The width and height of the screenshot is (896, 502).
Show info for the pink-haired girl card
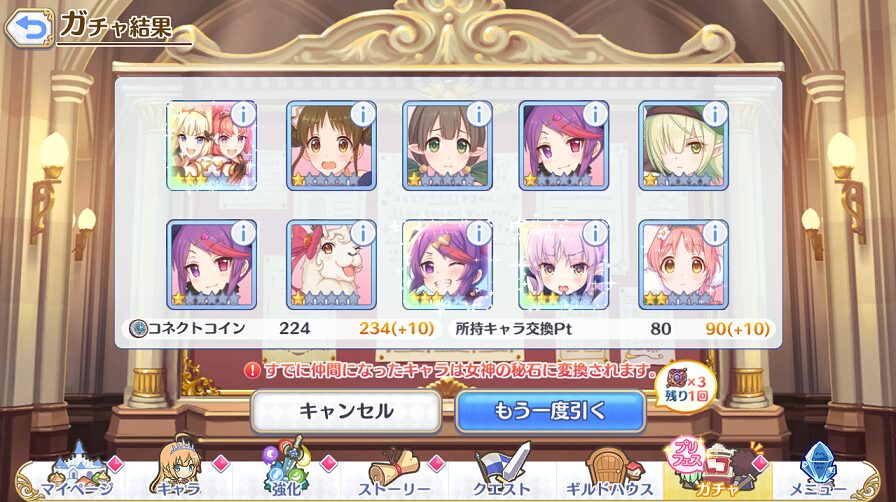[715, 232]
